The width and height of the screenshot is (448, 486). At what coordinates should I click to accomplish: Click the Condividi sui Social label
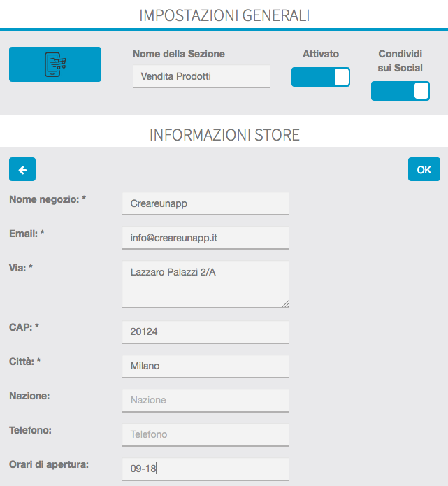coord(400,61)
